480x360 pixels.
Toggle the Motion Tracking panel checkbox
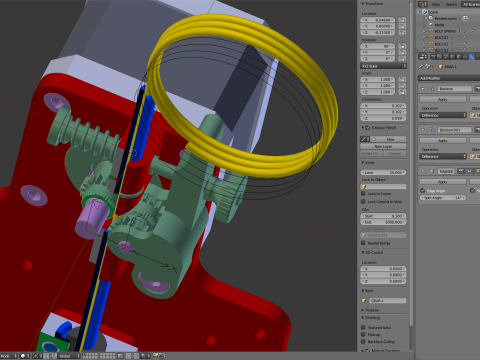point(368,351)
